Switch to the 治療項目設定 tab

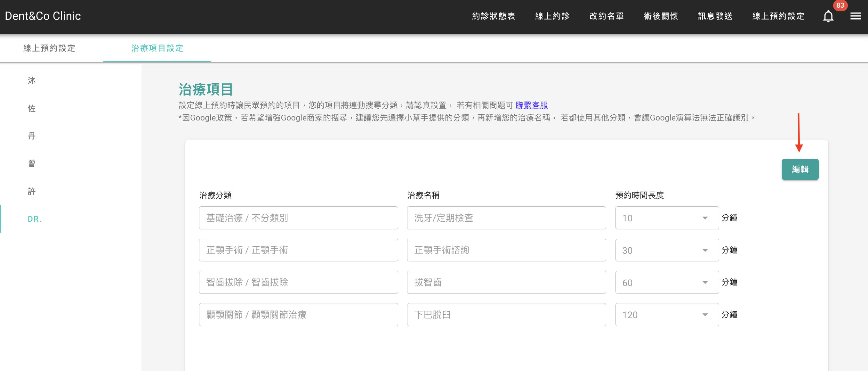(157, 48)
